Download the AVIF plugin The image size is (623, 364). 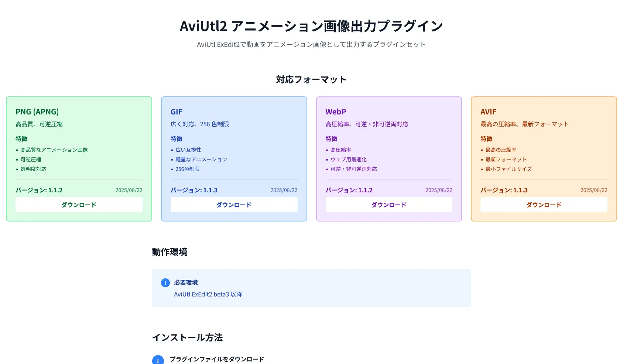coord(544,205)
